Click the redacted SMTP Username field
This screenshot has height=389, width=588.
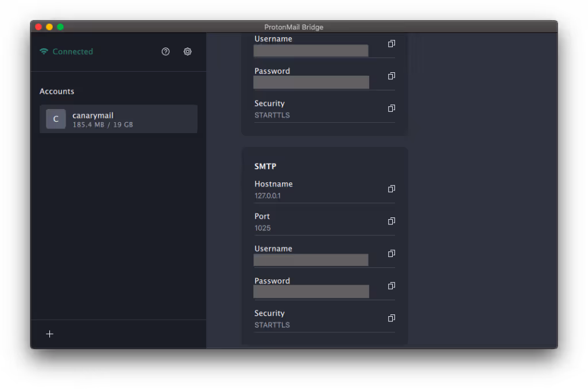(311, 260)
